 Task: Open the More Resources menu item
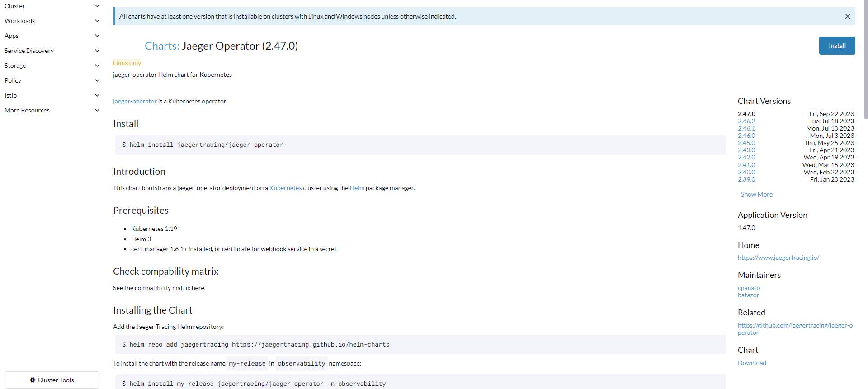pyautogui.click(x=27, y=110)
